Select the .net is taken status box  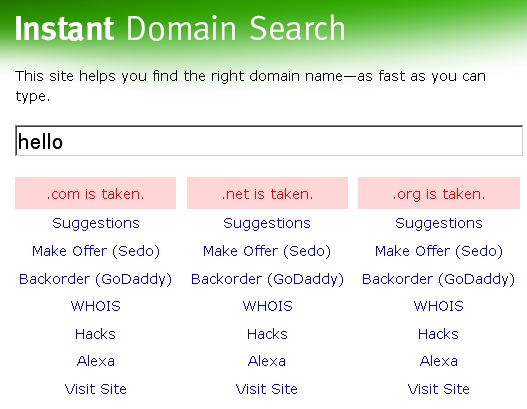tap(267, 193)
